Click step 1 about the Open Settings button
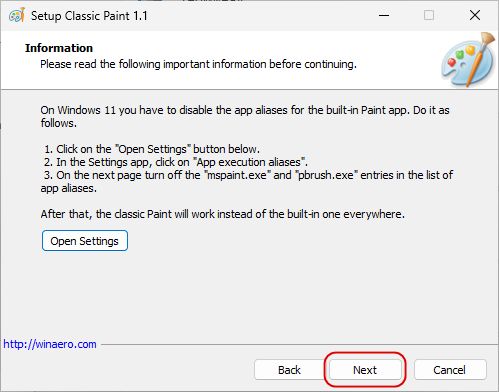Viewport: 499px width, 392px height. [152, 149]
